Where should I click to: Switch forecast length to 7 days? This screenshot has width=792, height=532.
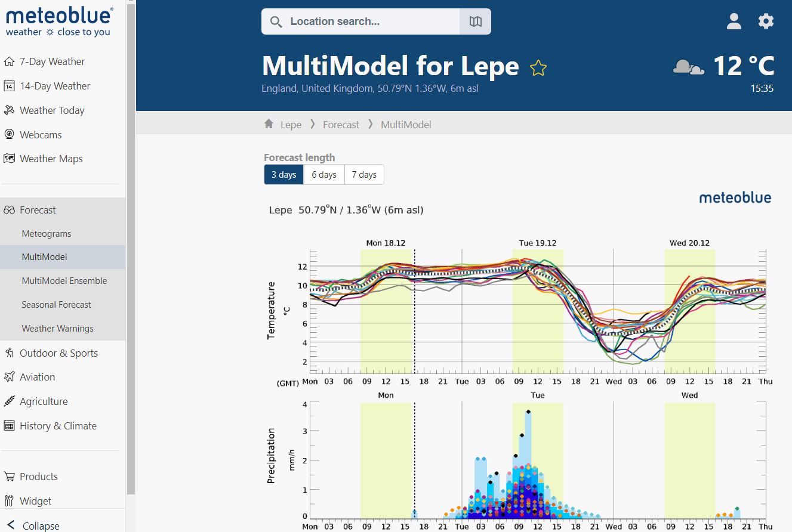364,174
